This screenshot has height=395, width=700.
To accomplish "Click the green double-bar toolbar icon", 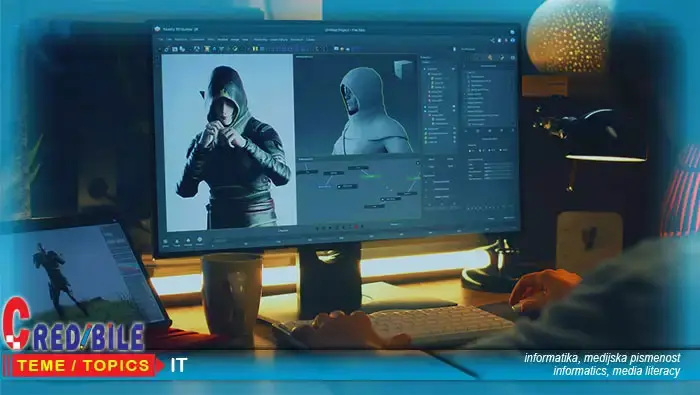I will tap(255, 49).
